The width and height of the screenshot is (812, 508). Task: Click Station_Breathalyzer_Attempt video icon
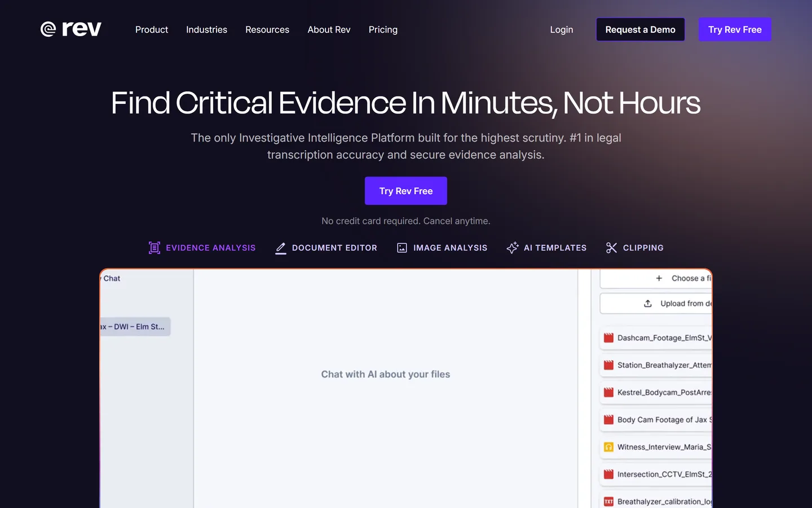click(x=608, y=365)
